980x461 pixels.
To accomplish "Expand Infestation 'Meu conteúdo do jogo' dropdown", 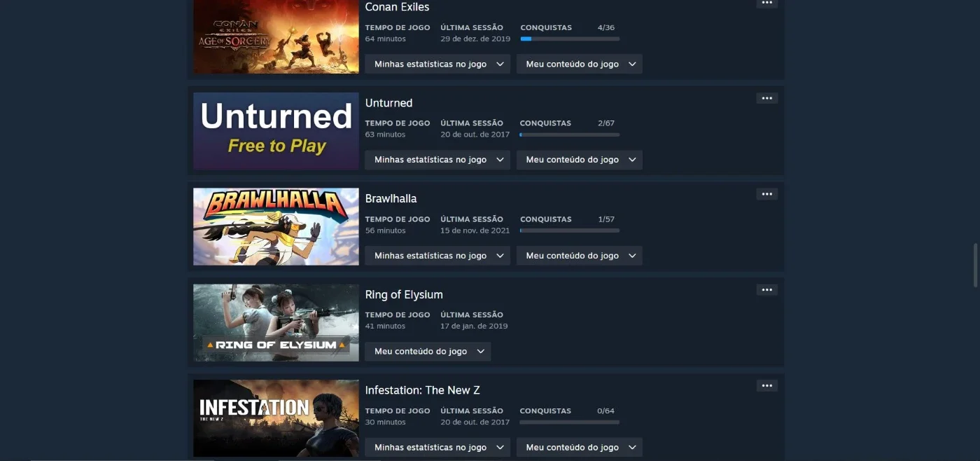I will pos(580,447).
